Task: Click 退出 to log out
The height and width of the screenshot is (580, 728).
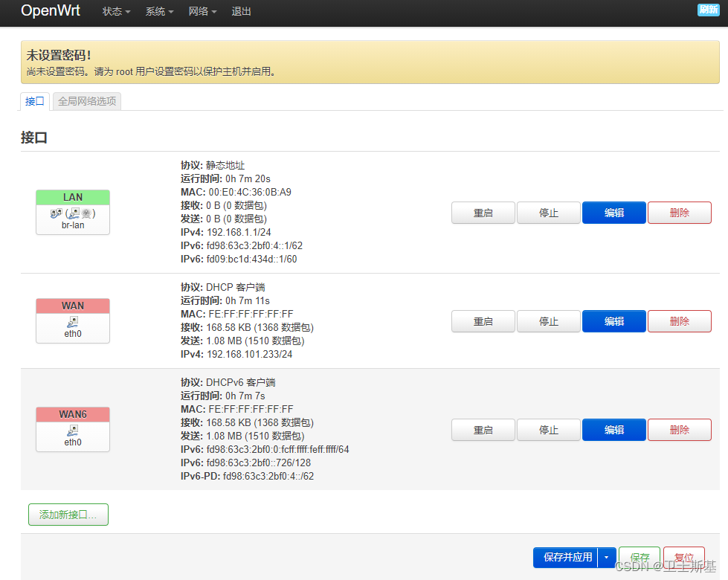Action: click(241, 12)
